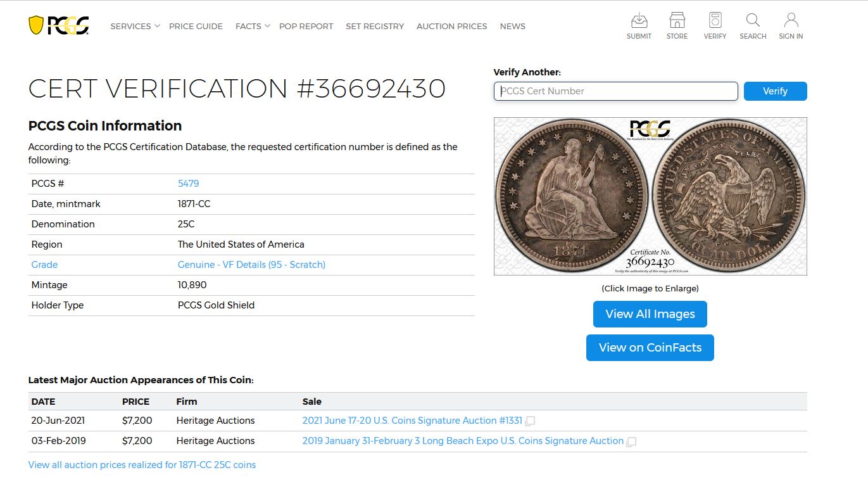Image resolution: width=868 pixels, height=489 pixels.
Task: Click the PCGS Cert Number input field
Action: (616, 91)
